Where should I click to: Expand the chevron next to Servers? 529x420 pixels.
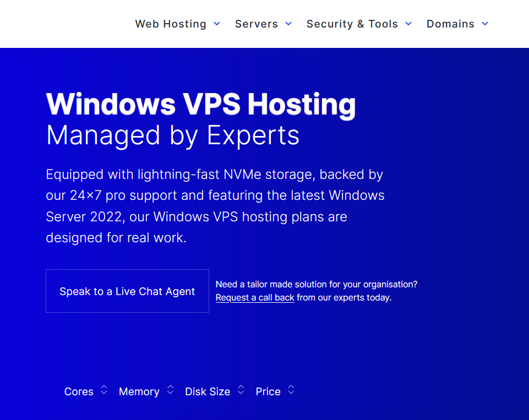(288, 24)
